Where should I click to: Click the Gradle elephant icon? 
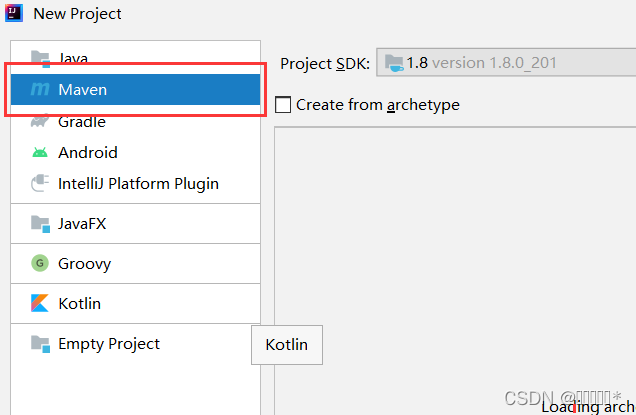40,121
